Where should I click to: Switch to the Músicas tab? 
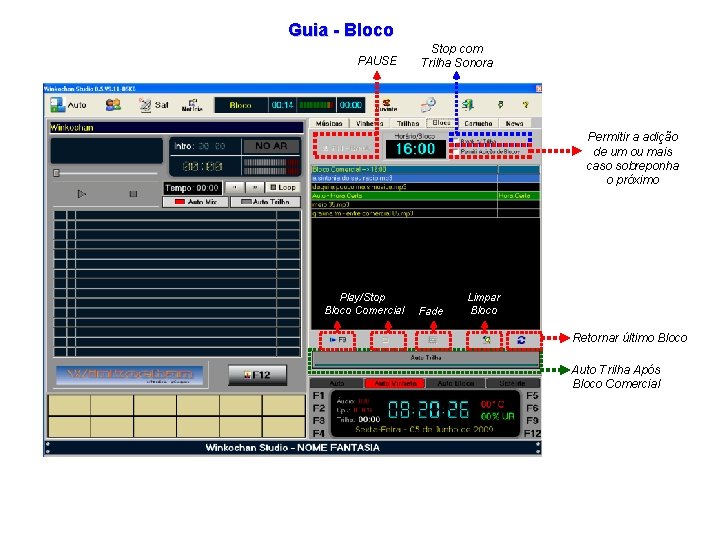329,124
